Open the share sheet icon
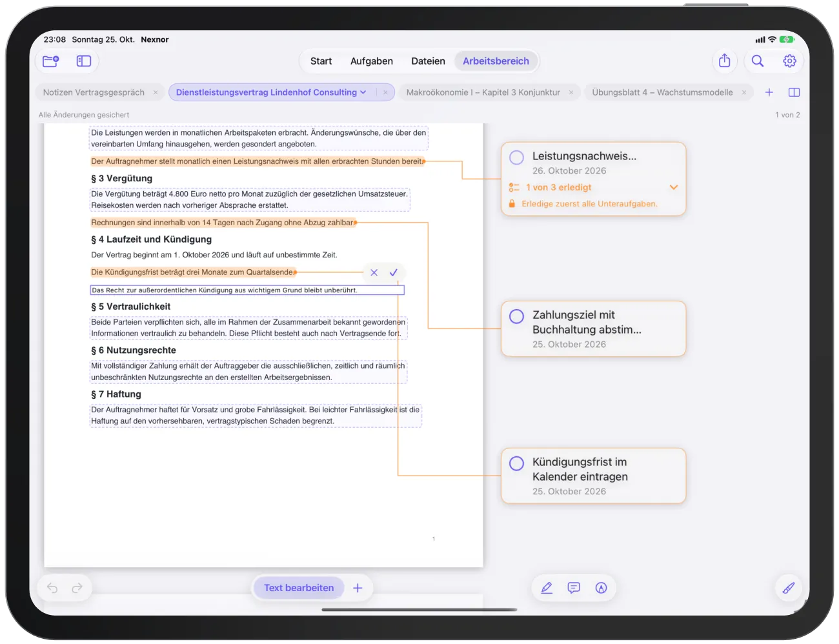The image size is (839, 644). pyautogui.click(x=725, y=61)
